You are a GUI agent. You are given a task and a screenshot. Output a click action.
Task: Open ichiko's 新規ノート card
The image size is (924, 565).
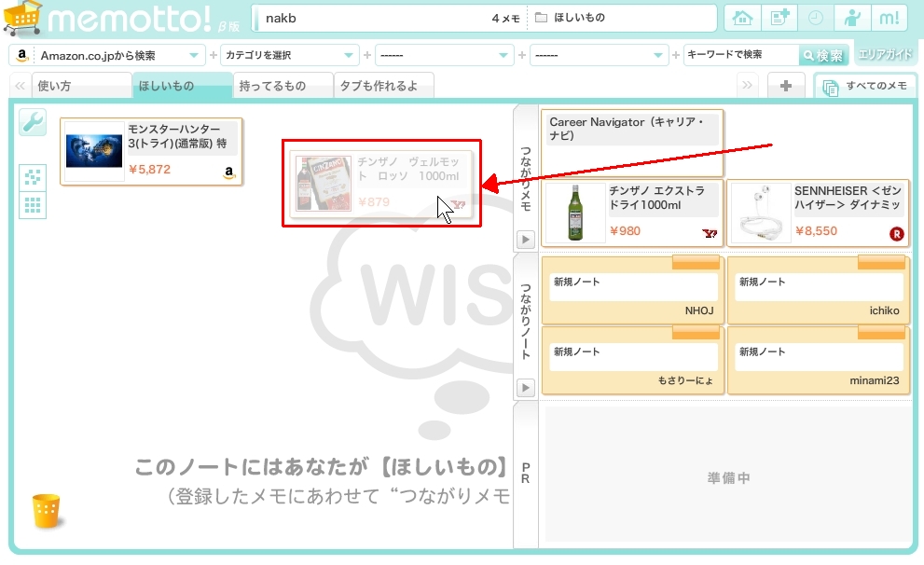[x=819, y=289]
